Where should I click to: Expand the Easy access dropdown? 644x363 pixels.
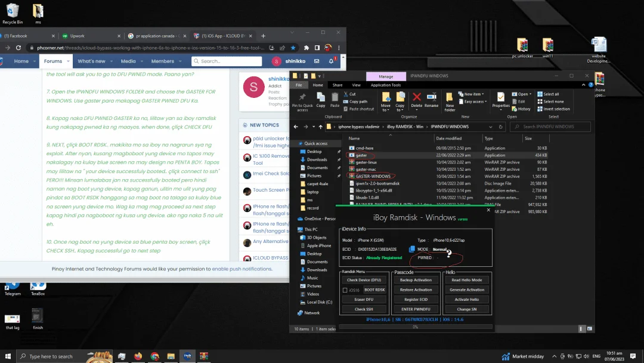[473, 101]
